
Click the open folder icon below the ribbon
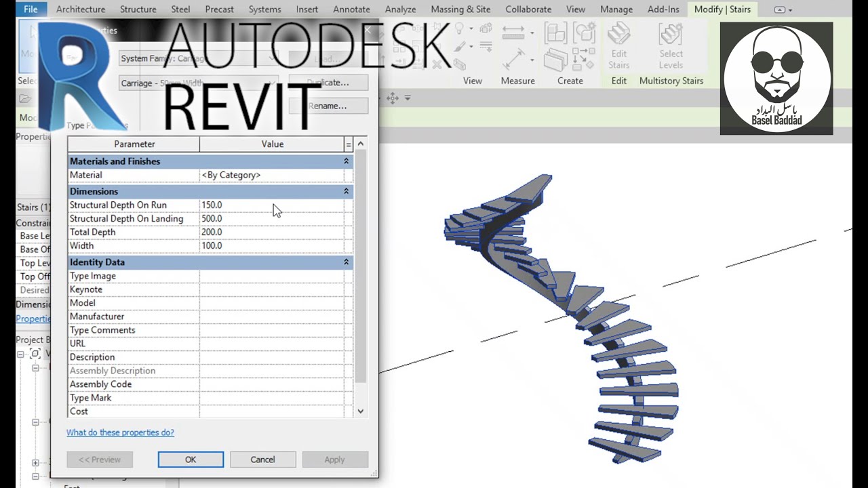coord(25,98)
